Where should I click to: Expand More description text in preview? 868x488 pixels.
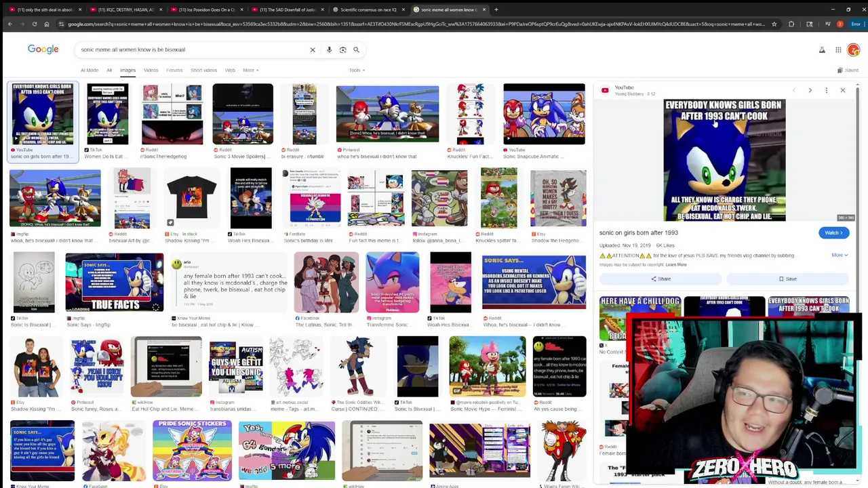(840, 255)
